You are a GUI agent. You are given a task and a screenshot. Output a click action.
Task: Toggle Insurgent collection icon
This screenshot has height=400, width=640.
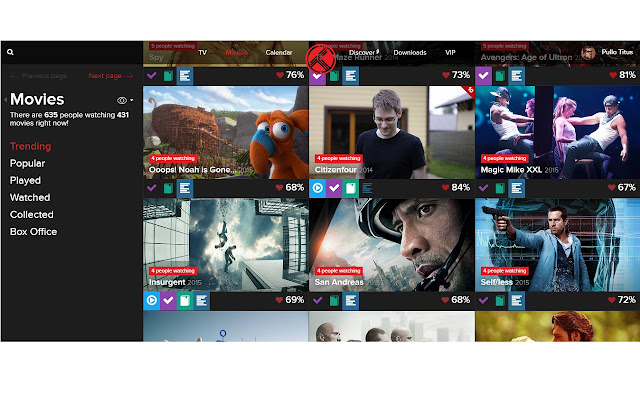tap(185, 301)
